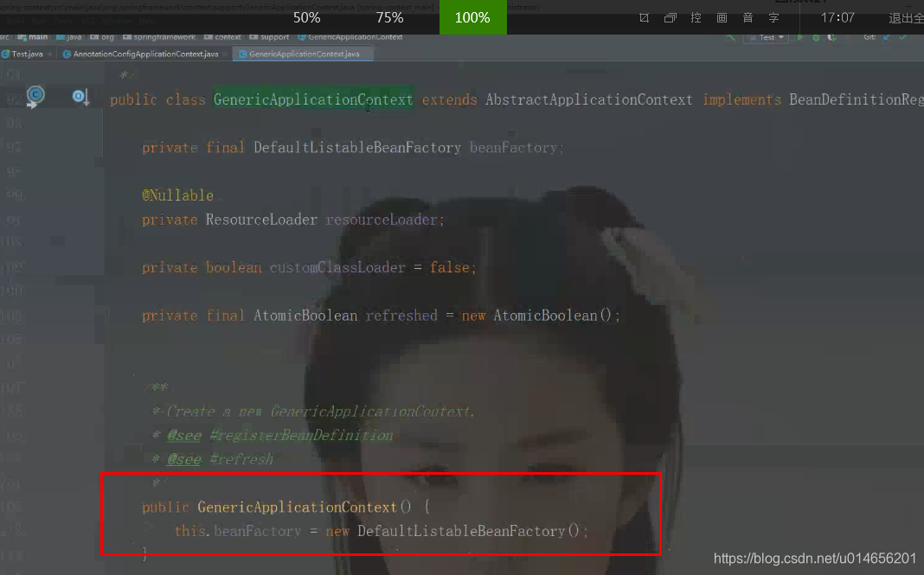This screenshot has width=924, height=575.
Task: Click the #registerBeanDefinition Javadoc link
Action: (301, 436)
